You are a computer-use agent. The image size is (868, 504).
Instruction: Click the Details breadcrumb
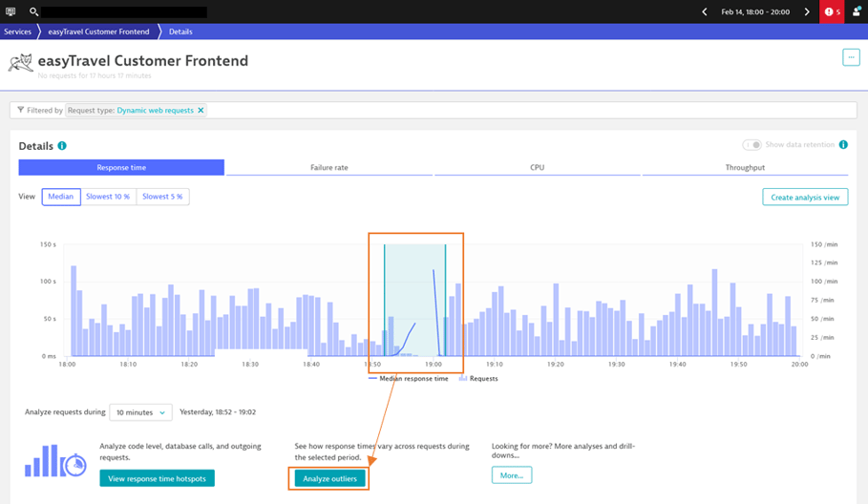point(180,31)
